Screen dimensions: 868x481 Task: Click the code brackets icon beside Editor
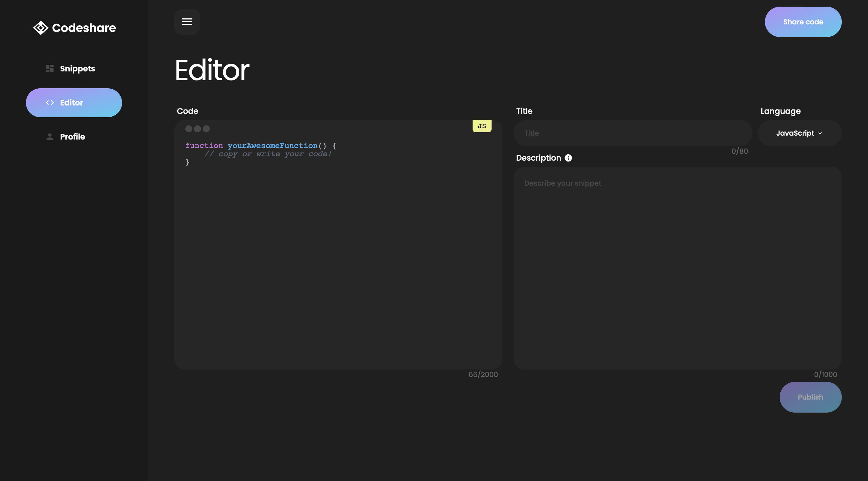coord(50,102)
